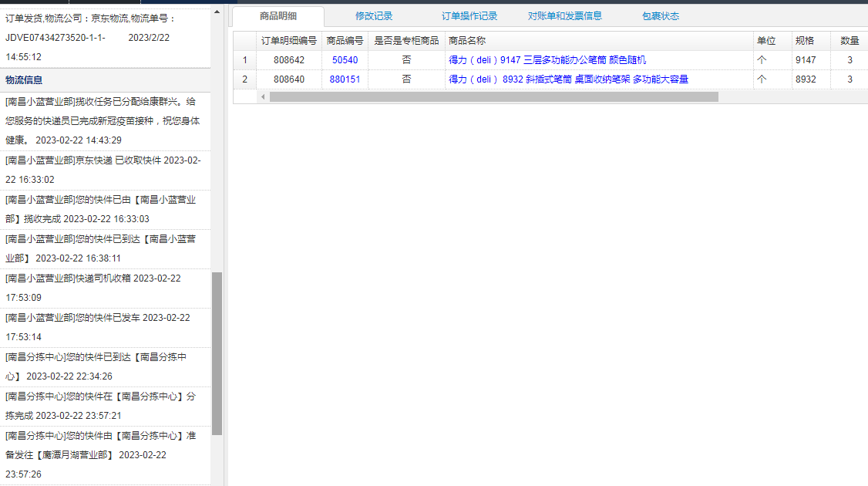Open the 得力 8932 斜插式笔筒 product link
Screen dimensions: 868x486
point(568,79)
